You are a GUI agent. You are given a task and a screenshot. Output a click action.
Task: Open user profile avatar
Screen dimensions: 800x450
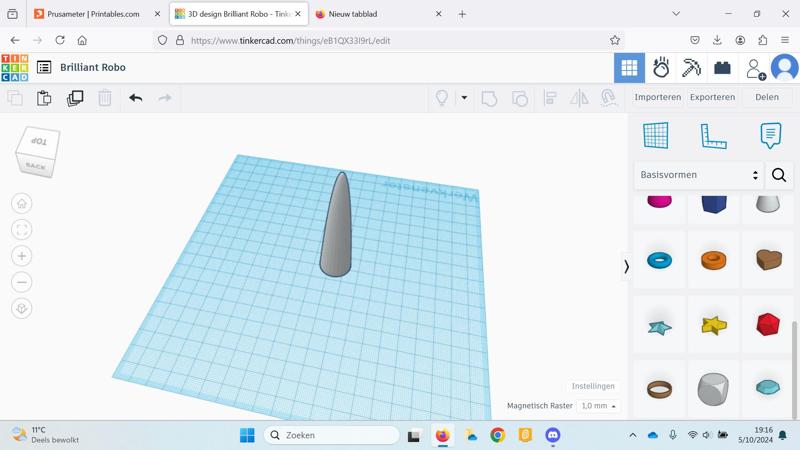[x=784, y=67]
